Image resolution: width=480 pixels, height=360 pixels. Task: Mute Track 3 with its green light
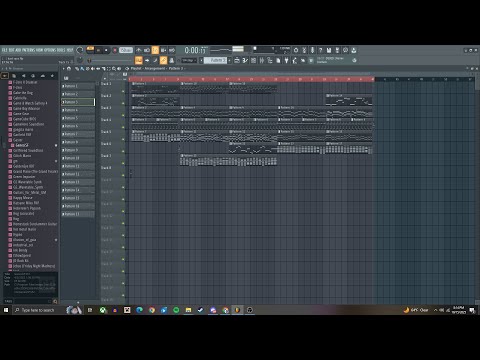(123, 115)
